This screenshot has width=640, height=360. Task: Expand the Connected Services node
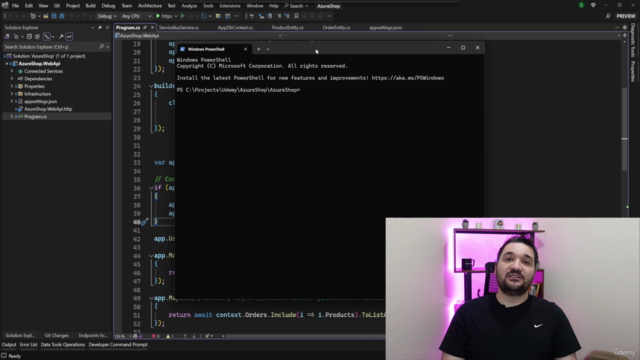tap(12, 71)
